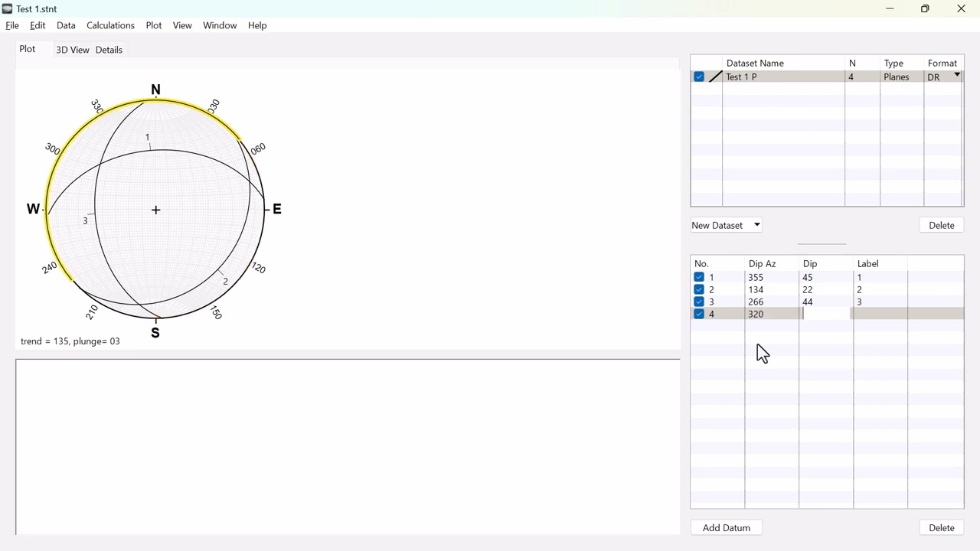
Task: Click the horizontal splitter handle above datum table
Action: 822,244
